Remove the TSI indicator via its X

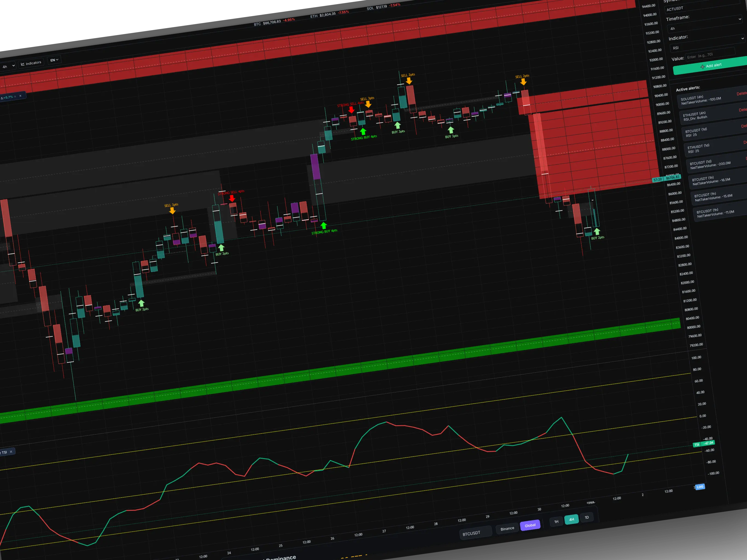(11, 451)
